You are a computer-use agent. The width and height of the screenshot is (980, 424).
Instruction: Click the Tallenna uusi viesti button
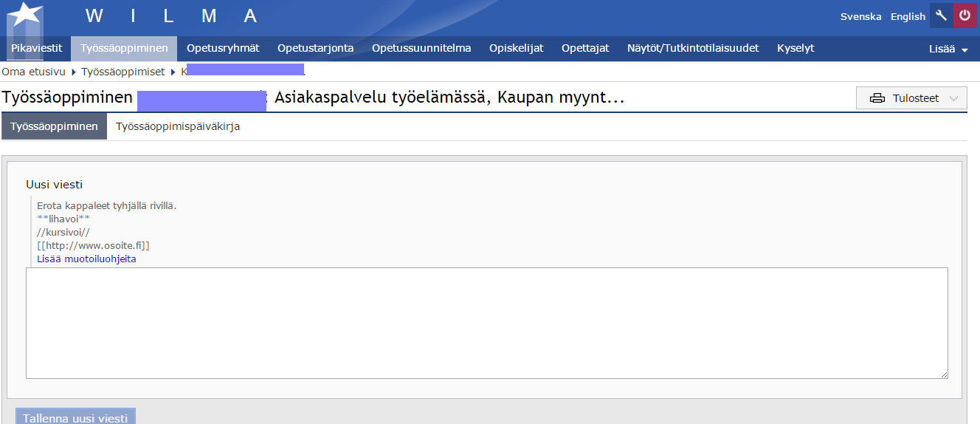click(75, 417)
